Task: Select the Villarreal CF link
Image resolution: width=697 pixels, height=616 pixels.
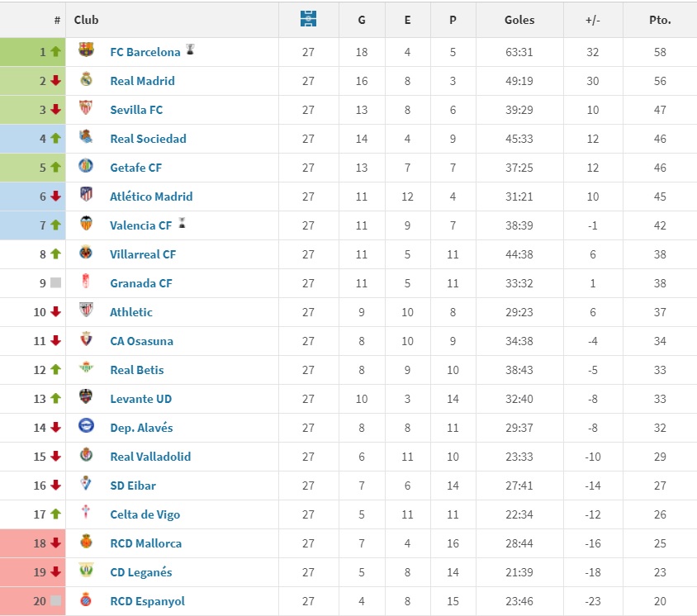Action: pyautogui.click(x=143, y=254)
